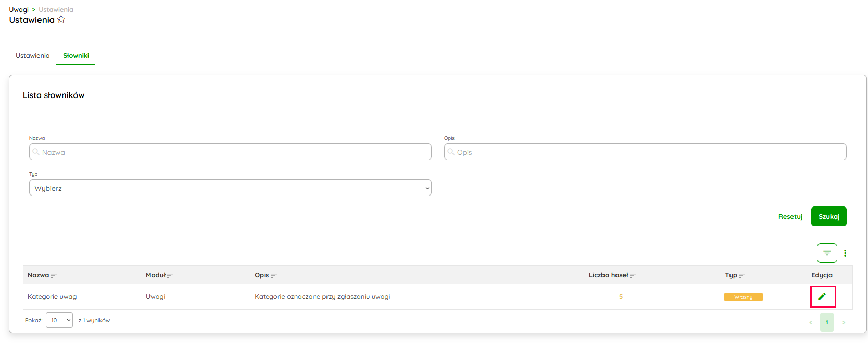Sort by Liczba haseł column icon
This screenshot has height=353, width=868.
(x=633, y=276)
